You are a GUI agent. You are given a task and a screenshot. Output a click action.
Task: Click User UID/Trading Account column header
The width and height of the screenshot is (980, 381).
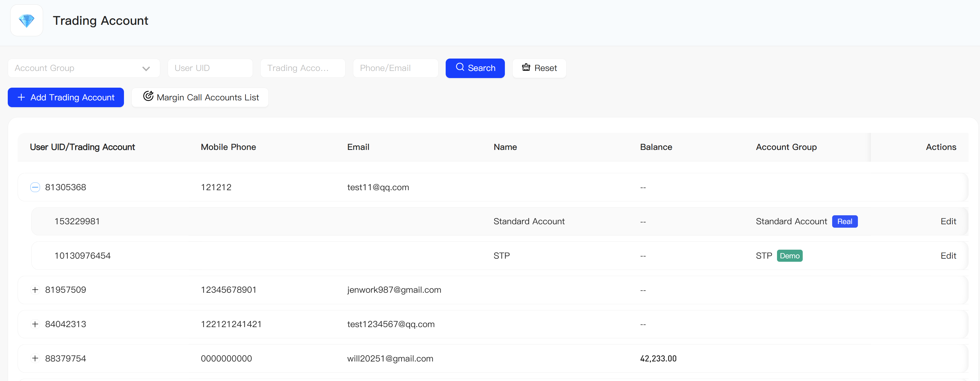[x=82, y=147]
